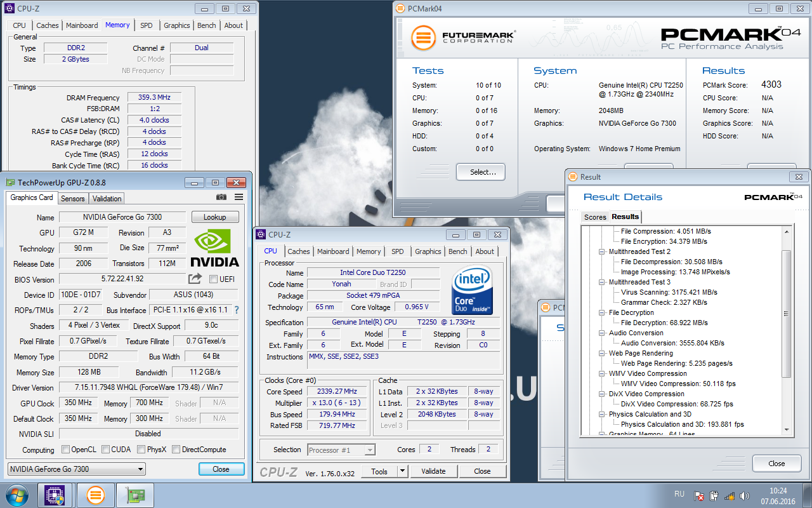Click Result tree scroll up arrow
Screen dimensions: 812x508
tap(787, 231)
